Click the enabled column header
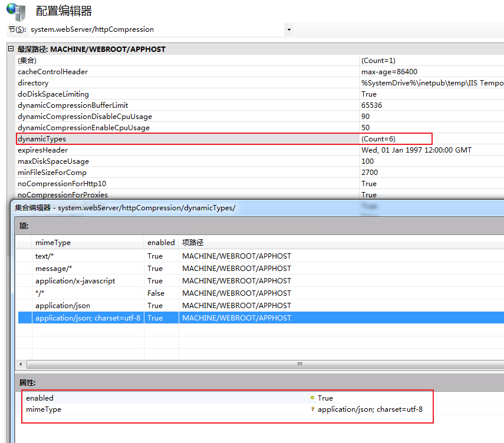504x443 pixels. coord(161,243)
